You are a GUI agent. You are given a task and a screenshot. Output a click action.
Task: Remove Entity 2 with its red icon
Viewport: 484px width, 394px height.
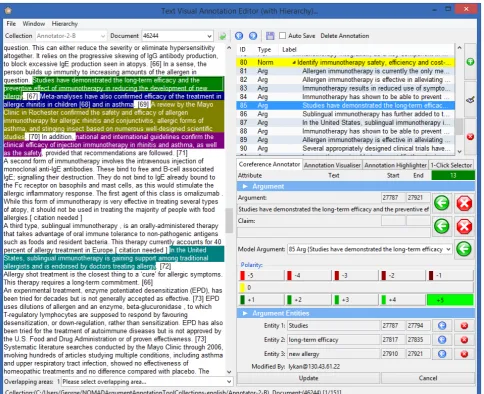pos(464,340)
